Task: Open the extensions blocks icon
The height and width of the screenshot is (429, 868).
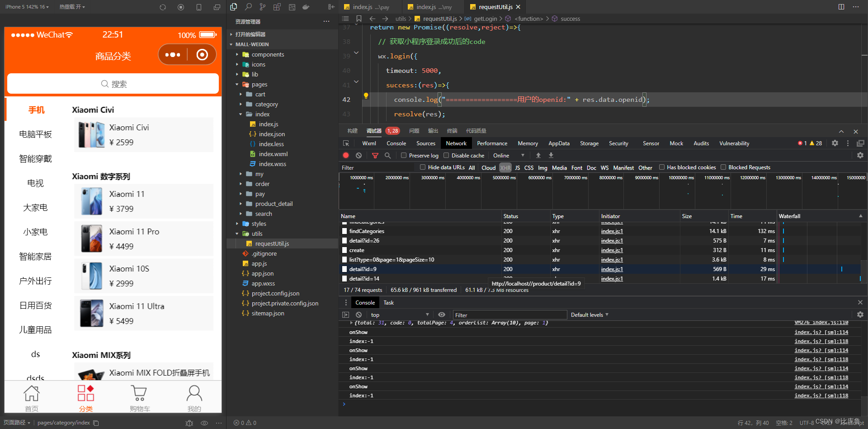Action: 277,7
